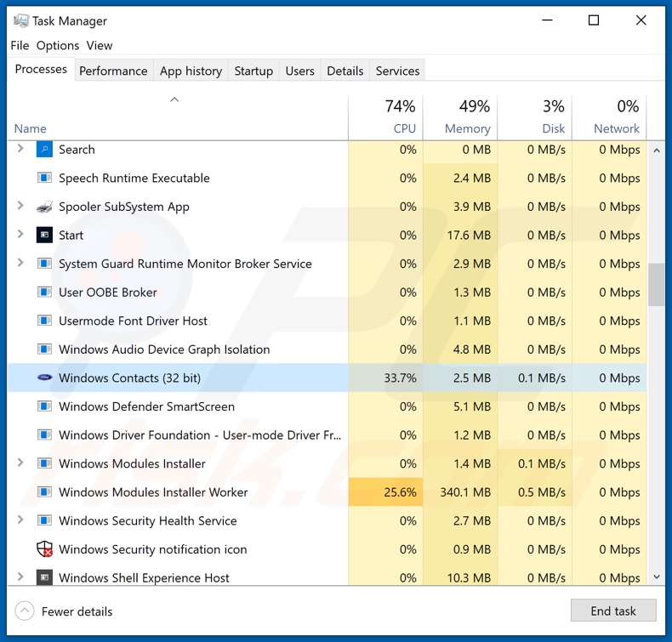Maximize the Task Manager window

pyautogui.click(x=594, y=20)
